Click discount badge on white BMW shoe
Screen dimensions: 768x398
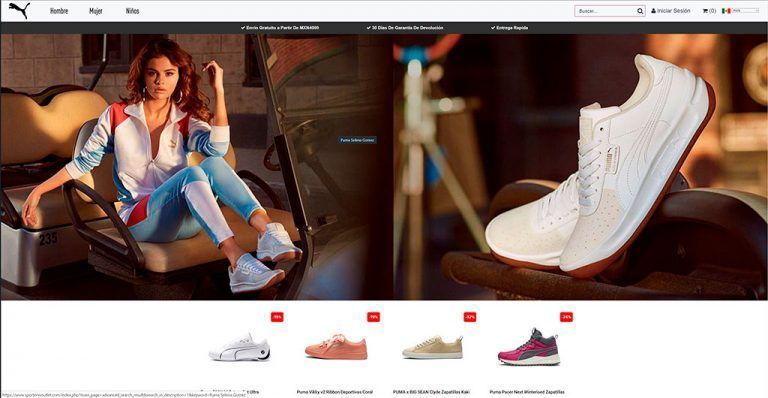pos(277,317)
